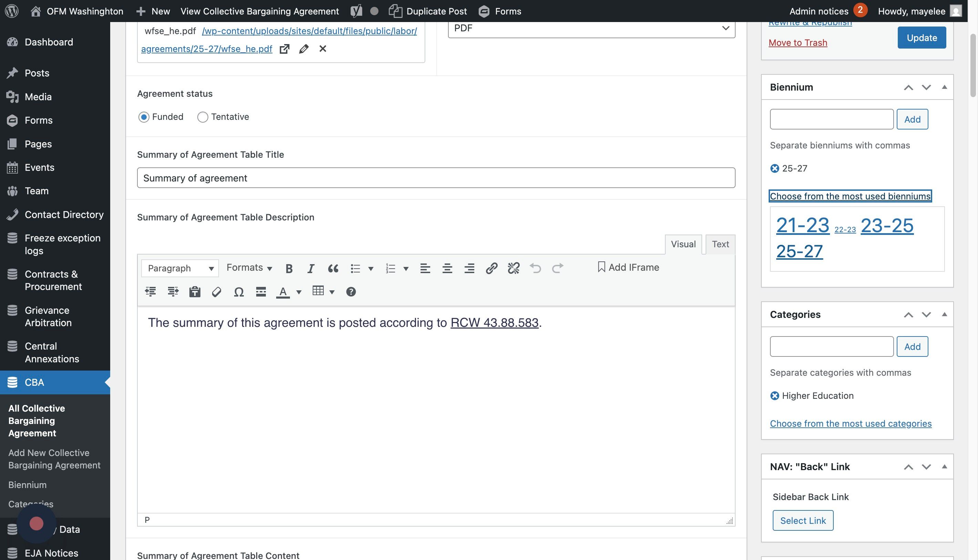Image resolution: width=978 pixels, height=560 pixels.
Task: Open the Formats dropdown menu
Action: [249, 268]
